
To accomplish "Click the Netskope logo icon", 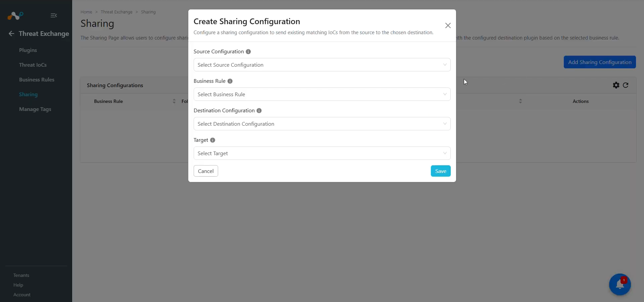I will coord(15,15).
